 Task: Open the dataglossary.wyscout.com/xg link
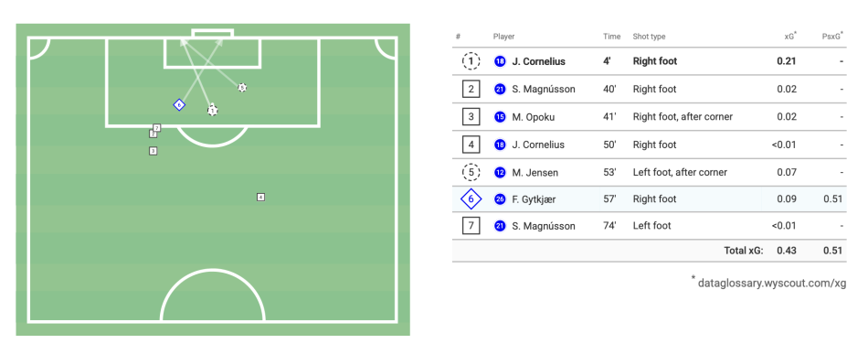(x=772, y=283)
